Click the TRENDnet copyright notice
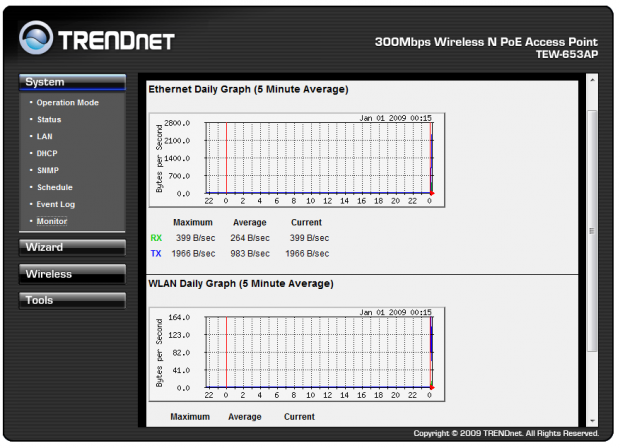 (x=506, y=433)
